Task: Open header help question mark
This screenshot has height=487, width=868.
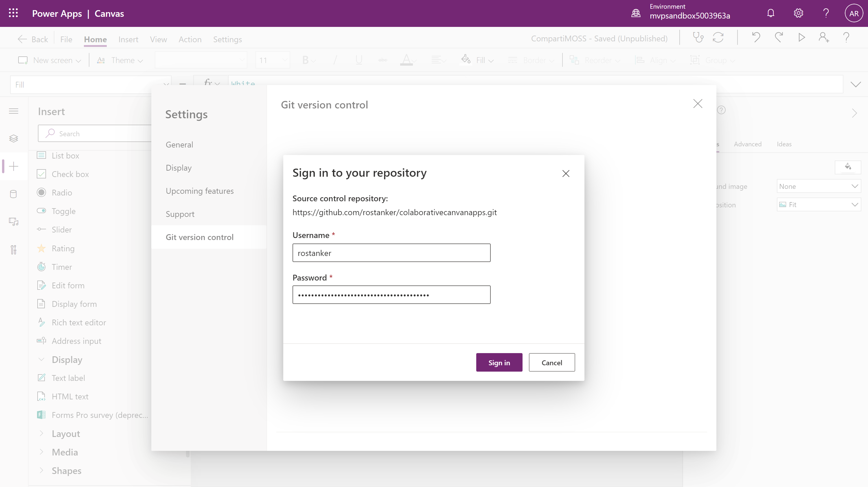Action: point(826,13)
